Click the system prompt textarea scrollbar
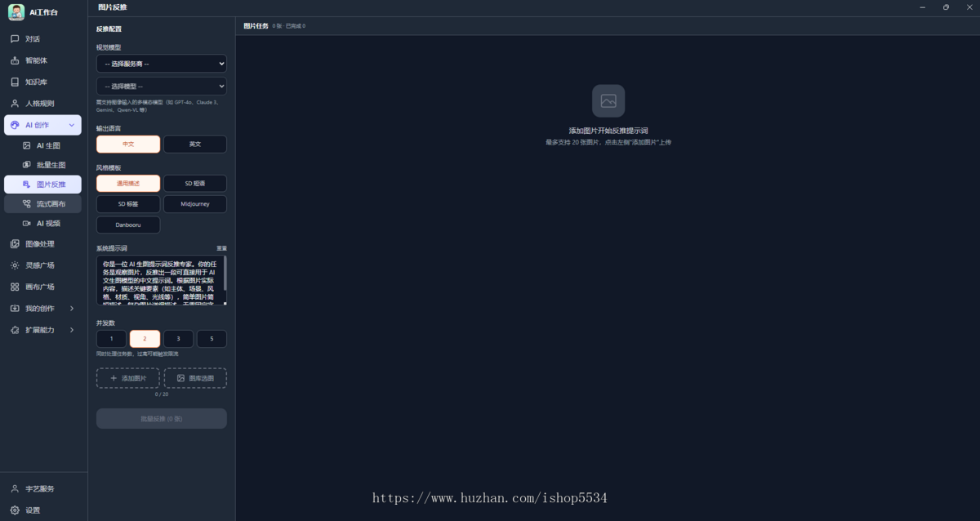 (225, 273)
